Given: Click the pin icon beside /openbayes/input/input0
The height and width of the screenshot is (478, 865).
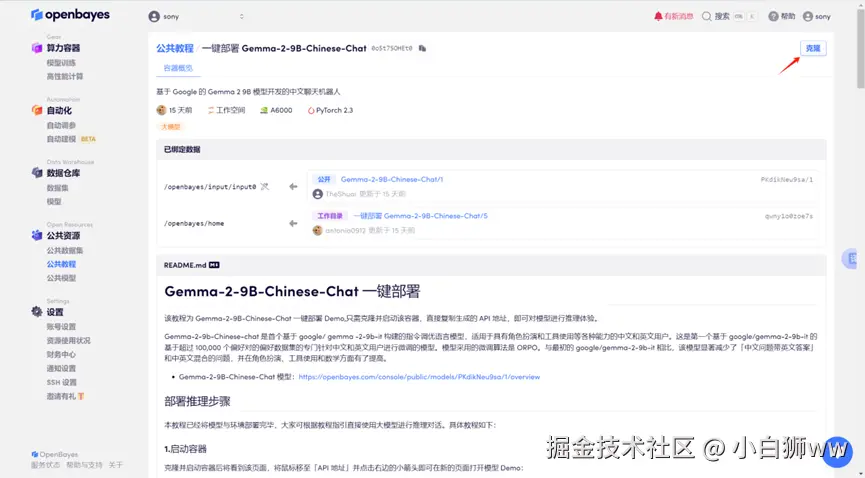Looking at the screenshot, I should tap(265, 187).
